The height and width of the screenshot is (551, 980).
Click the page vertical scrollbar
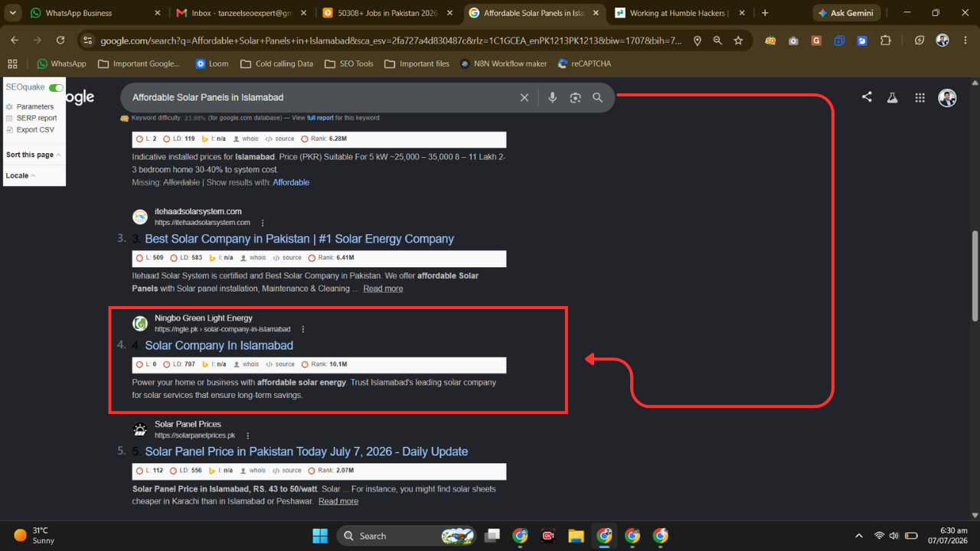point(975,275)
